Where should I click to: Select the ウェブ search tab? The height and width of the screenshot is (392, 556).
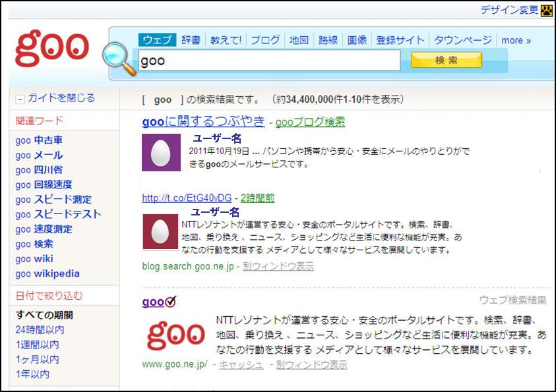point(157,40)
